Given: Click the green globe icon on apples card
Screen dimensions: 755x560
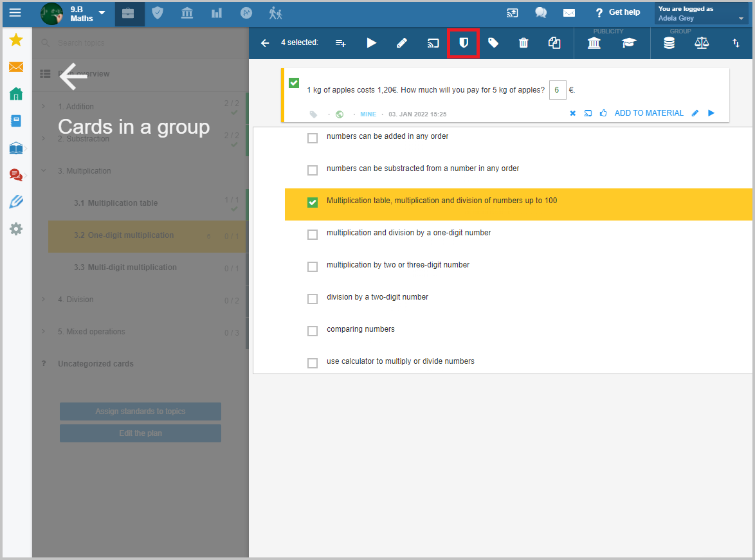Looking at the screenshot, I should tap(340, 114).
